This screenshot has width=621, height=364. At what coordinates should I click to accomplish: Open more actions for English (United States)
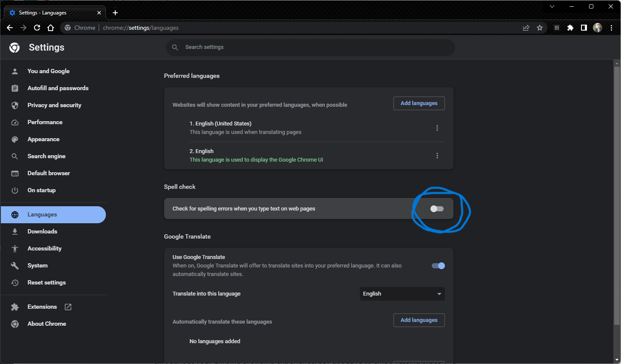(x=437, y=128)
